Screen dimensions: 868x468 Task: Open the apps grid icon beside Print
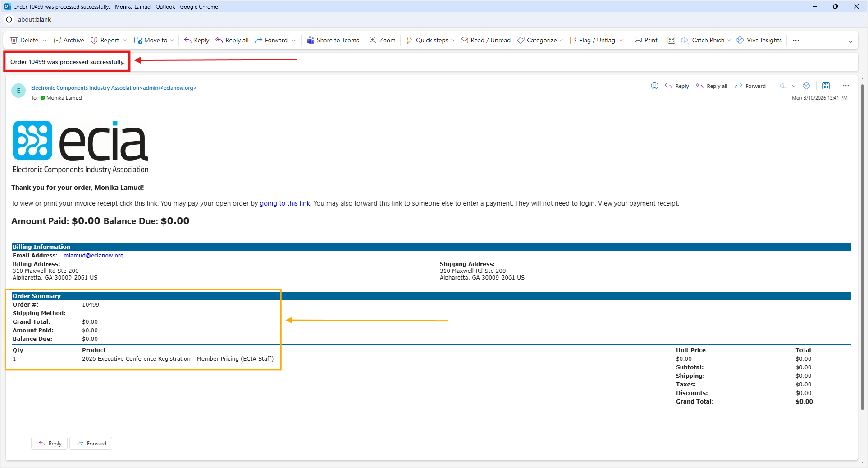coord(672,40)
